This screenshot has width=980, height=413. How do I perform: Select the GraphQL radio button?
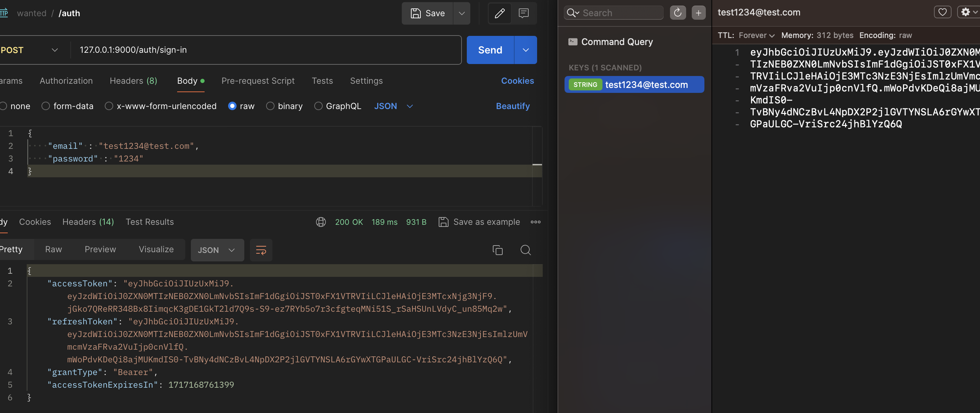[318, 106]
